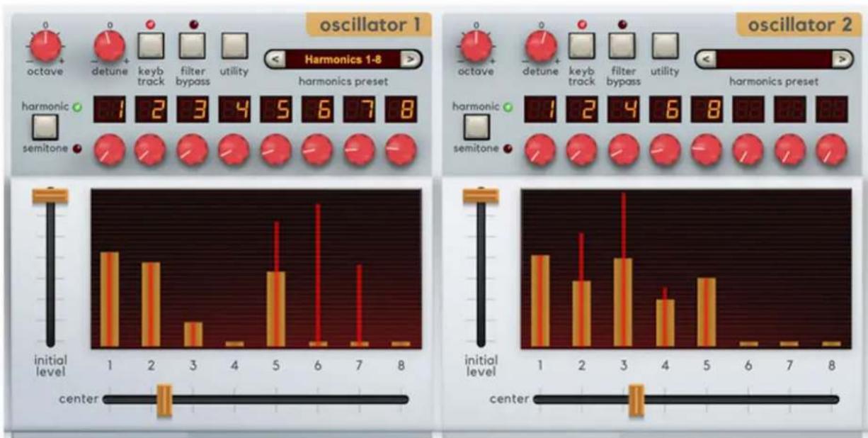The height and width of the screenshot is (438, 868).
Task: Click oscillator 2 level bar for partial 3
Action: [623, 302]
